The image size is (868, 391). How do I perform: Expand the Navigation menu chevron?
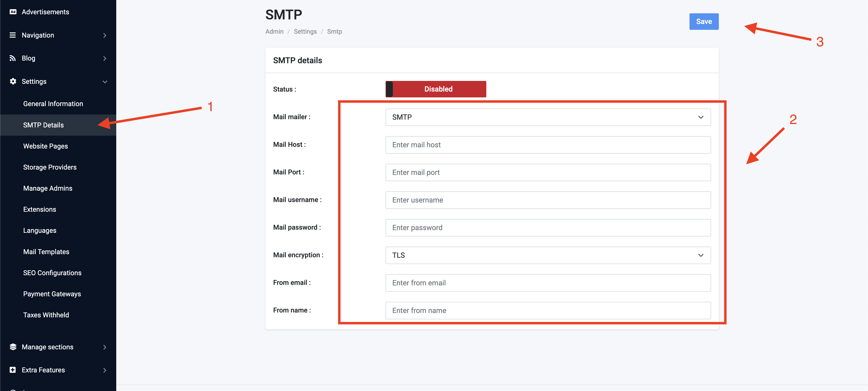click(105, 35)
